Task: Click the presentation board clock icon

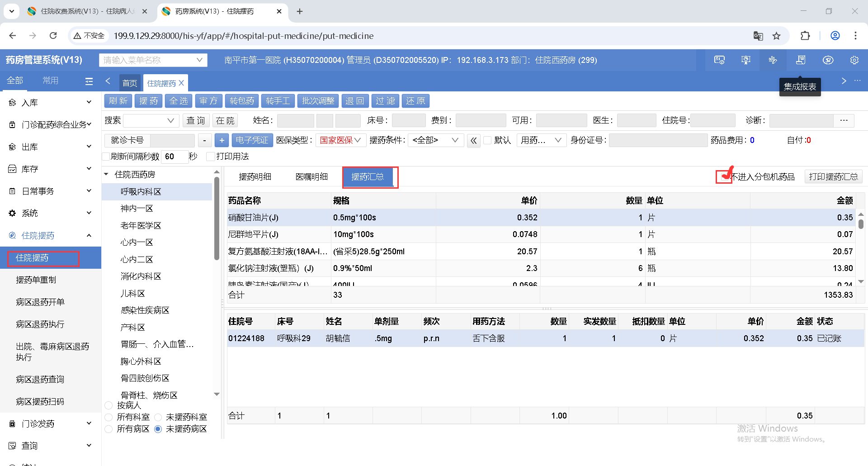Action: (746, 60)
